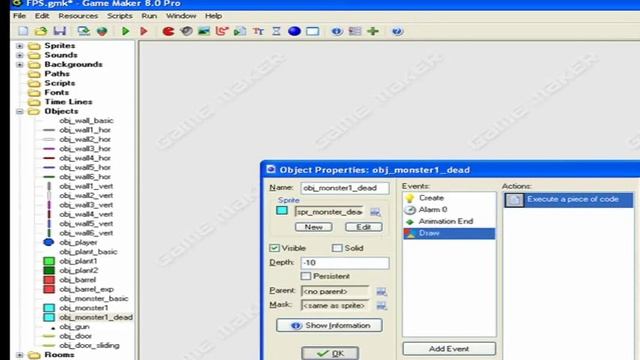Screen dimensions: 640x360
Task: Click the publish game globe icon
Action: click(x=102, y=31)
